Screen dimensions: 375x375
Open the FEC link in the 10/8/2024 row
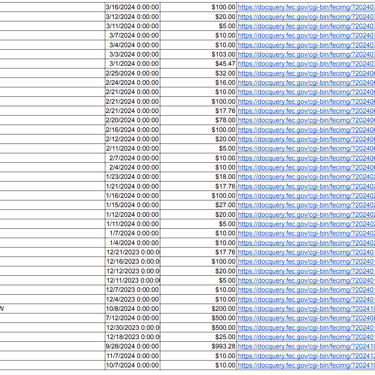(306, 308)
